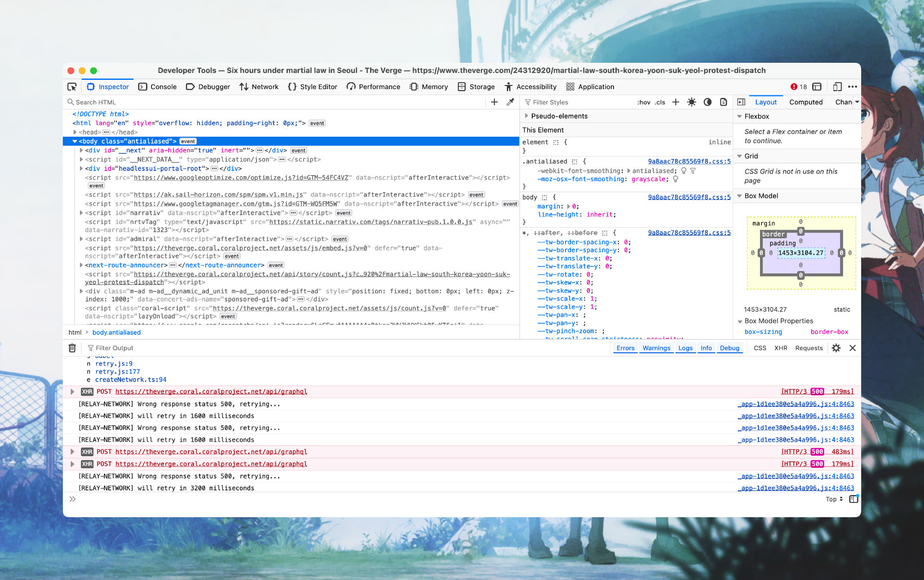Collapse the body.antialiased node
This screenshot has width=924, height=580.
point(75,141)
